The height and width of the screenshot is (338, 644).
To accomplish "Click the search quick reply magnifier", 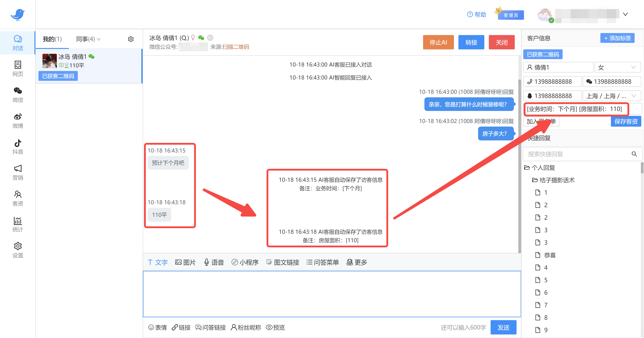I will 634,154.
